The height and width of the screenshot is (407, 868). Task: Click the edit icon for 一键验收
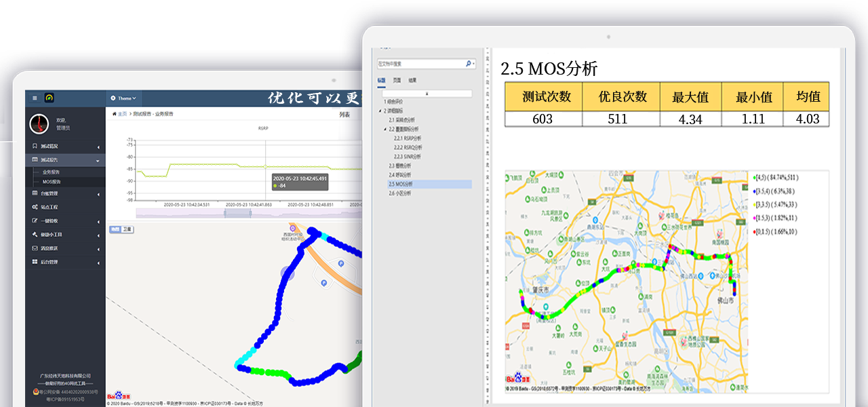pyautogui.click(x=35, y=220)
